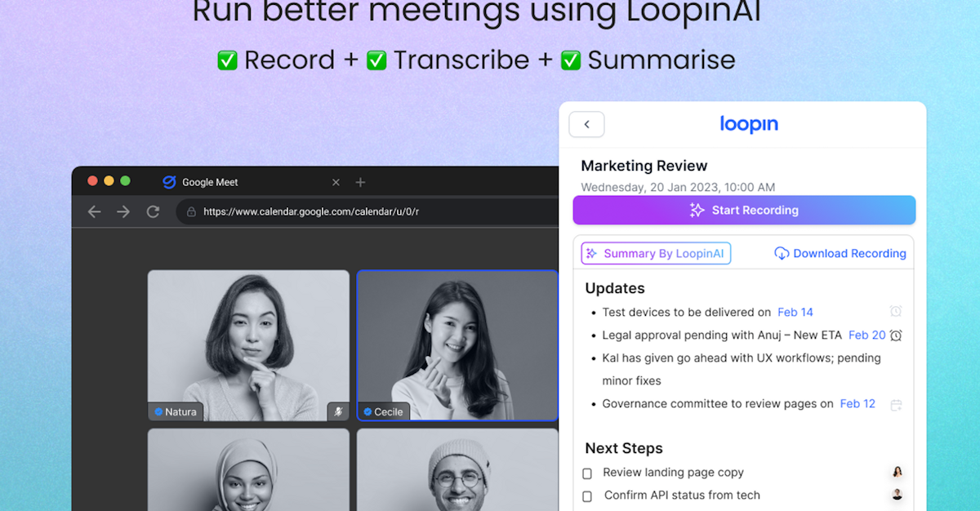Click assignee avatar for Review landing page copy
This screenshot has width=980, height=511.
click(x=898, y=472)
